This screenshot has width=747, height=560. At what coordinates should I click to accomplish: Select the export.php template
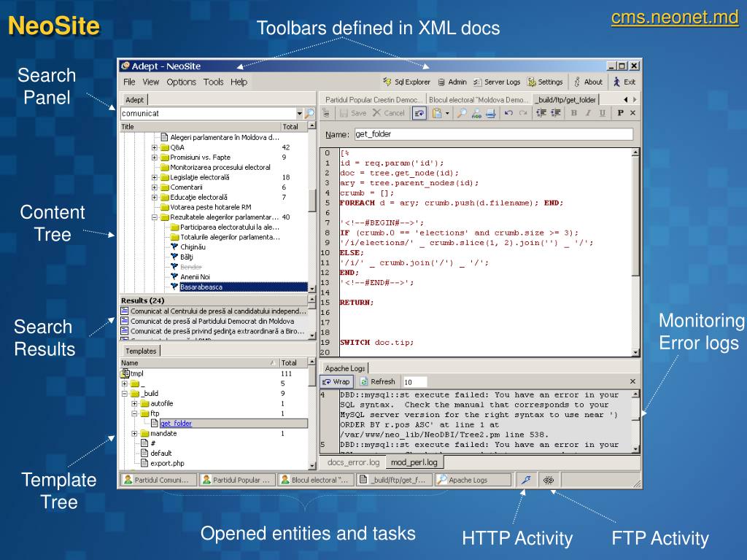point(167,463)
